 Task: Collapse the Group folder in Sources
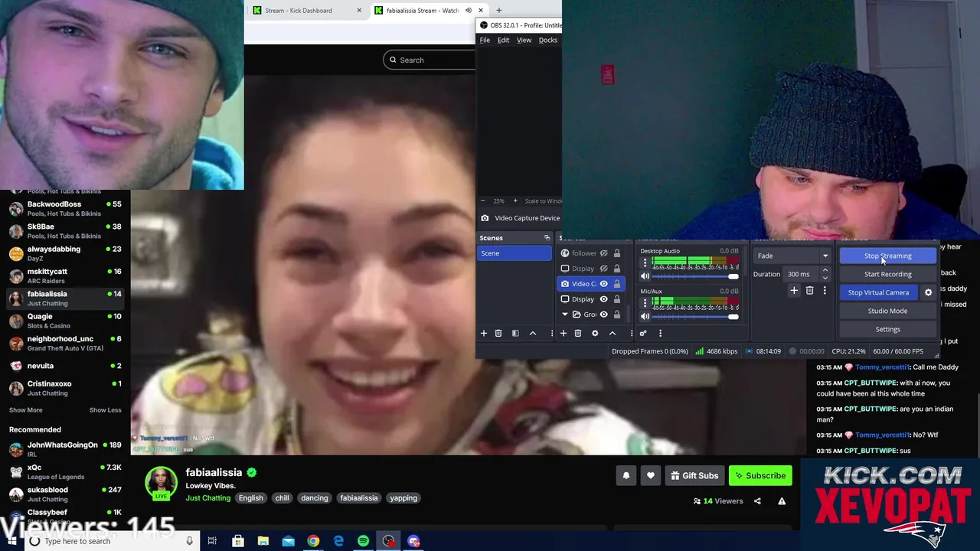(565, 315)
